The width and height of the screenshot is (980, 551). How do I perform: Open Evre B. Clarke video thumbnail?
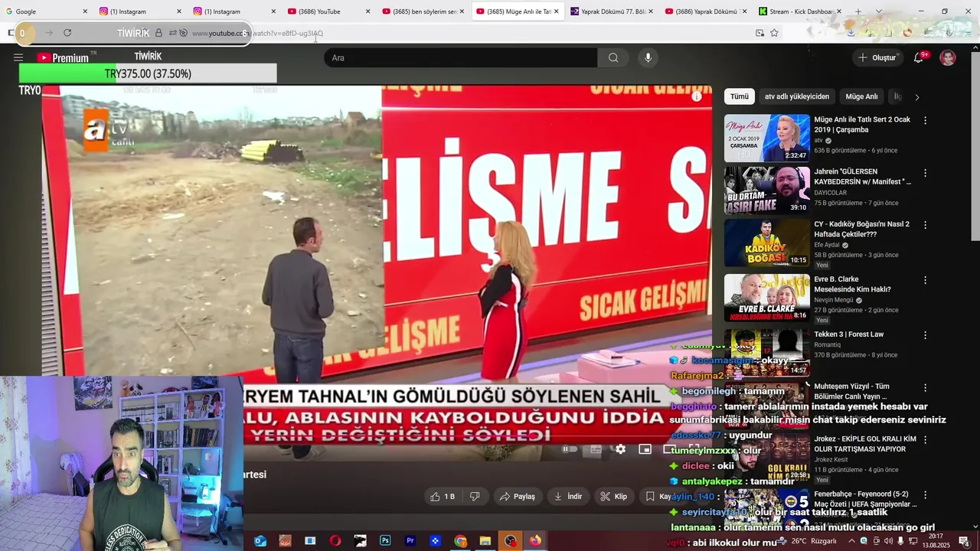point(766,297)
